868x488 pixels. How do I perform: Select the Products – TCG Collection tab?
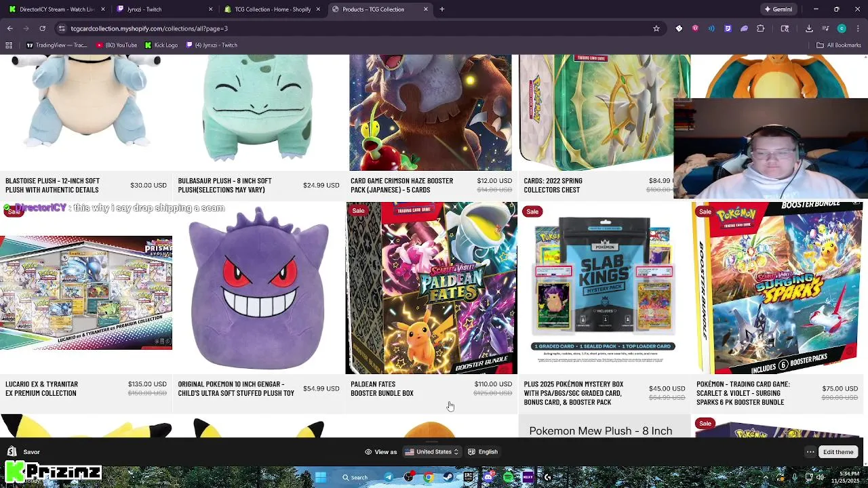click(x=379, y=9)
